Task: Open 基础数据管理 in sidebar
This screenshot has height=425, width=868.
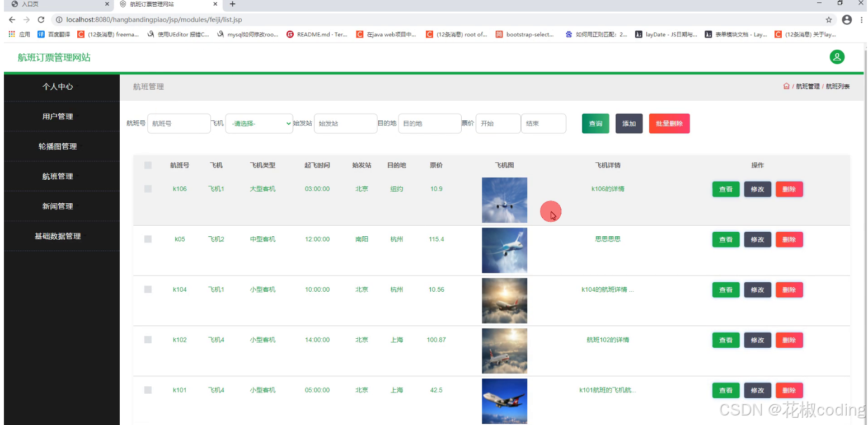Action: click(x=58, y=236)
